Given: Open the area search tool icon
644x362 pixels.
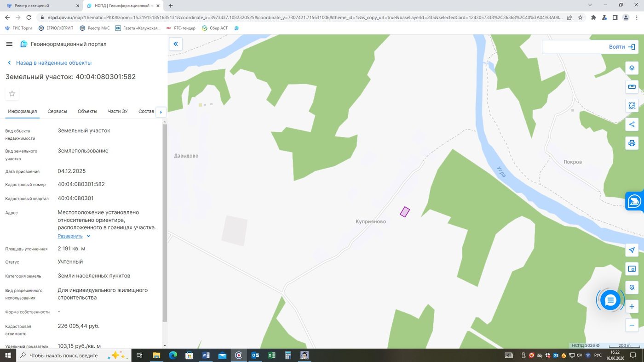Looking at the screenshot, I should [x=632, y=106].
